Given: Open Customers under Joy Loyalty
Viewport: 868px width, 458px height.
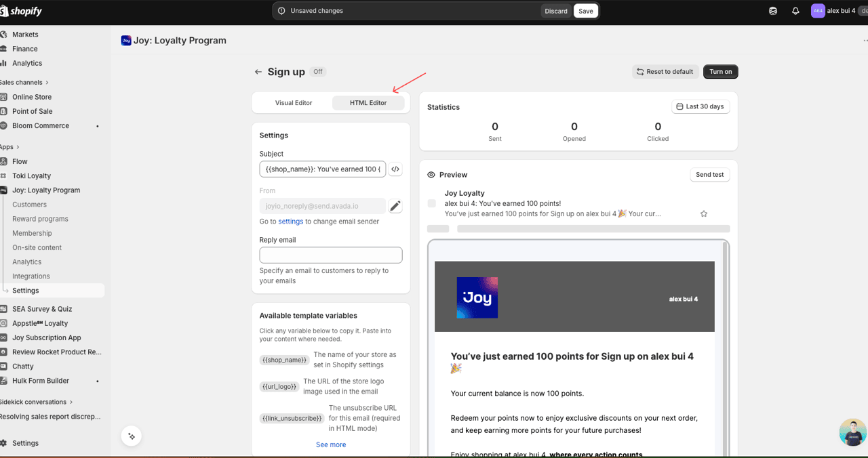Looking at the screenshot, I should pyautogui.click(x=29, y=205).
